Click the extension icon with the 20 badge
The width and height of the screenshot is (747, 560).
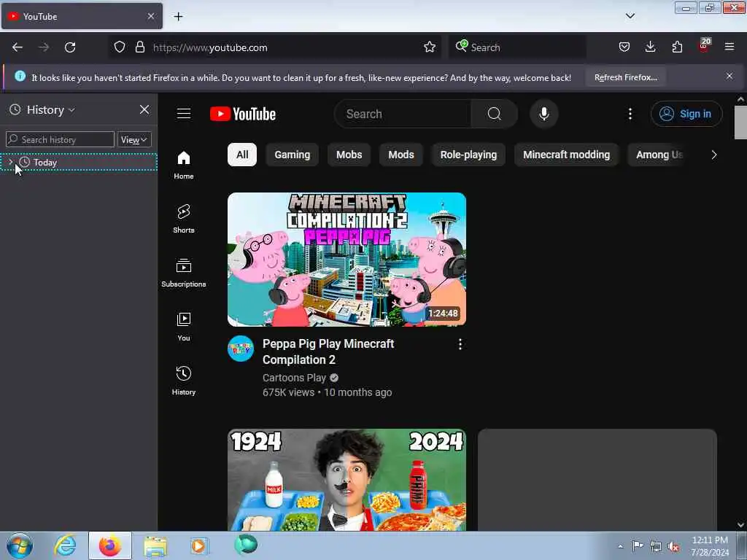704,46
